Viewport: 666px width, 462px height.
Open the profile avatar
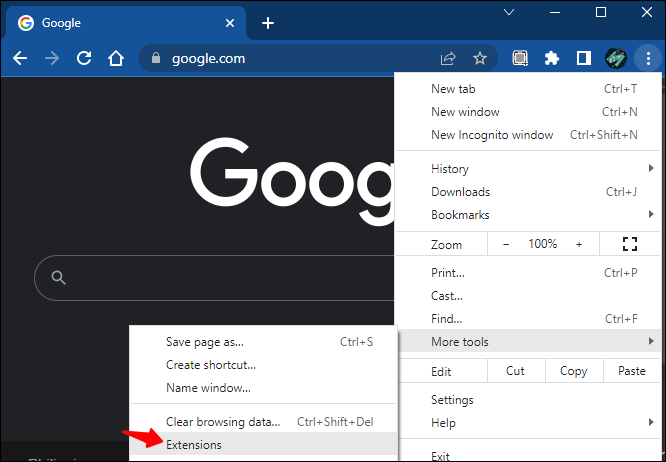pos(615,58)
